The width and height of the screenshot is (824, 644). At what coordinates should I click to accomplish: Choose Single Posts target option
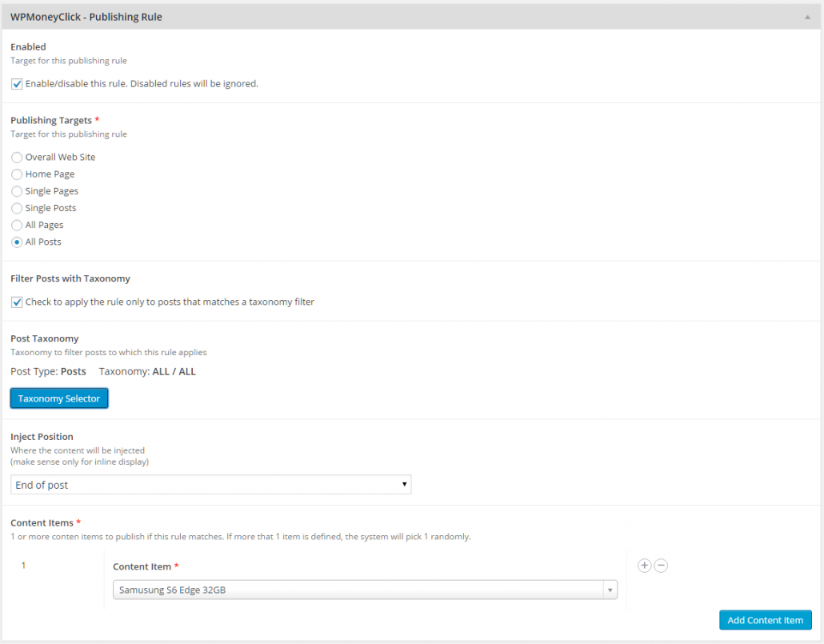point(17,208)
